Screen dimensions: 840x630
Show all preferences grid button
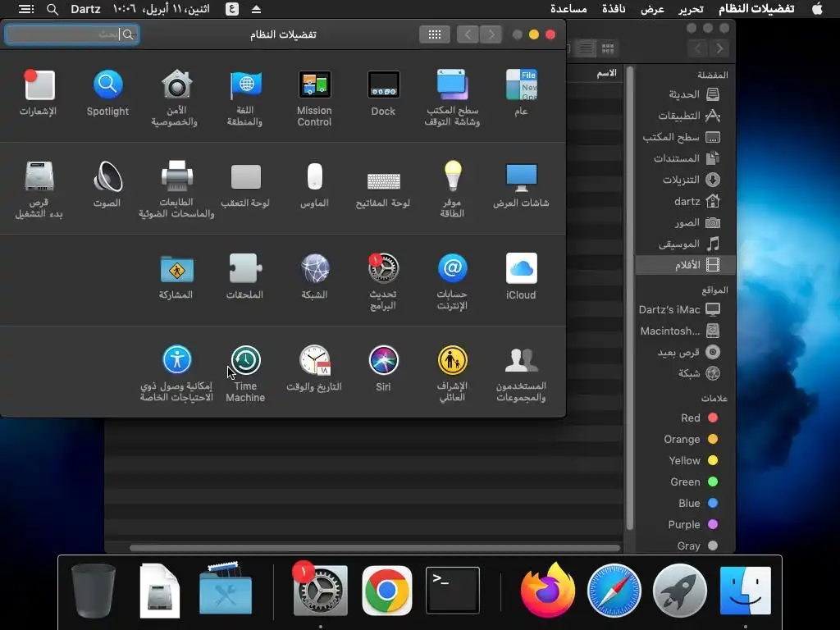click(x=435, y=34)
